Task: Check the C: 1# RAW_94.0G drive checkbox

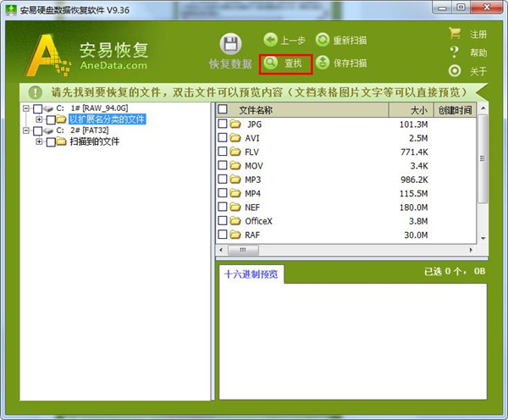Action: point(38,109)
